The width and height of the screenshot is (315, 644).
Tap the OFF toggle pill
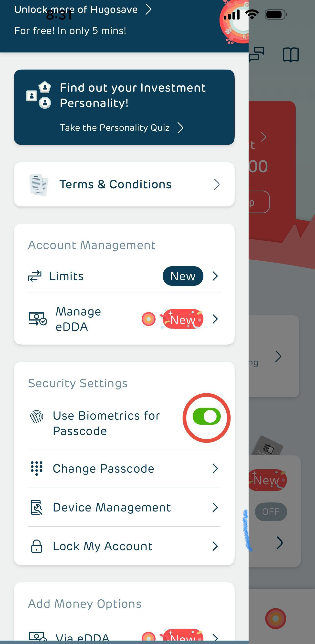(271, 512)
